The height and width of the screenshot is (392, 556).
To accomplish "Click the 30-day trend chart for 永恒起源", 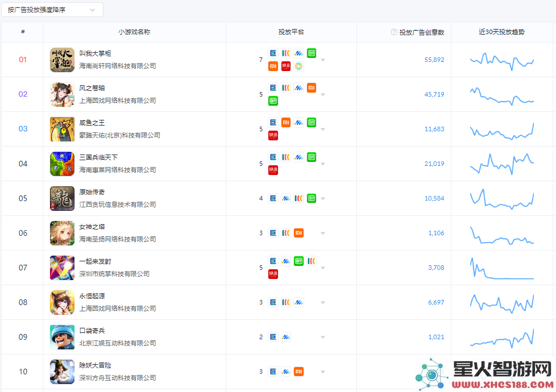I will click(x=502, y=303).
